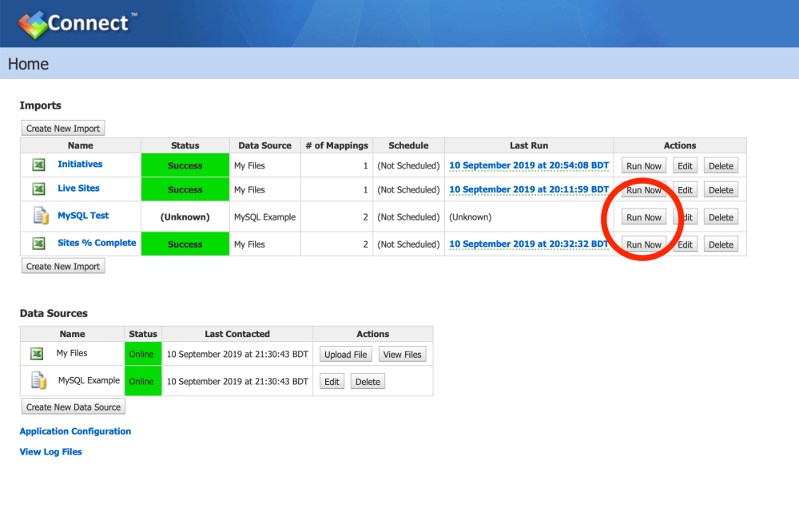Click the Success status of Live Sites
Image resolution: width=799 pixels, height=532 pixels.
[185, 189]
